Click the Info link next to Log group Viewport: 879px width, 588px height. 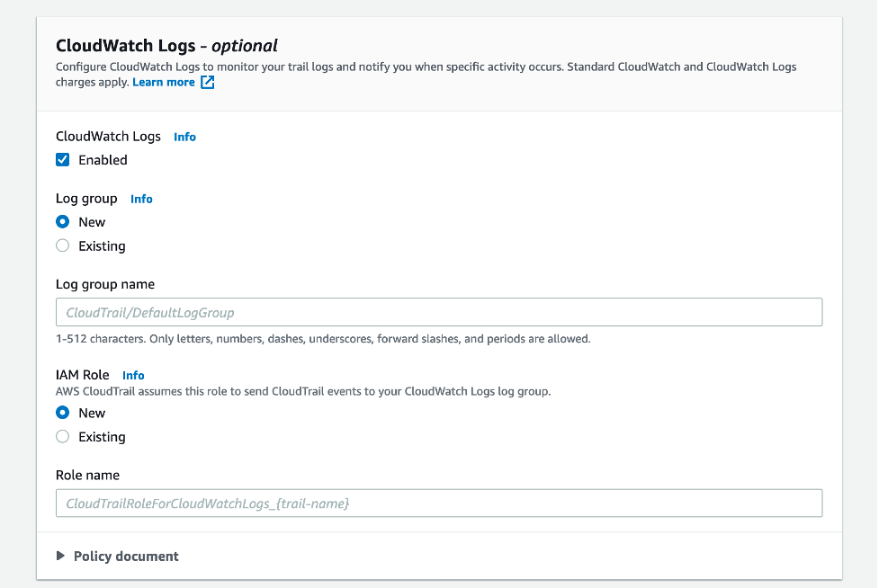(140, 199)
